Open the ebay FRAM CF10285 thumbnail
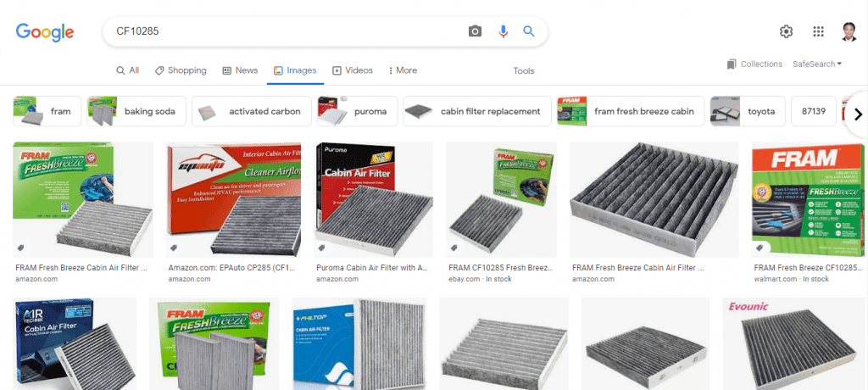 502,200
